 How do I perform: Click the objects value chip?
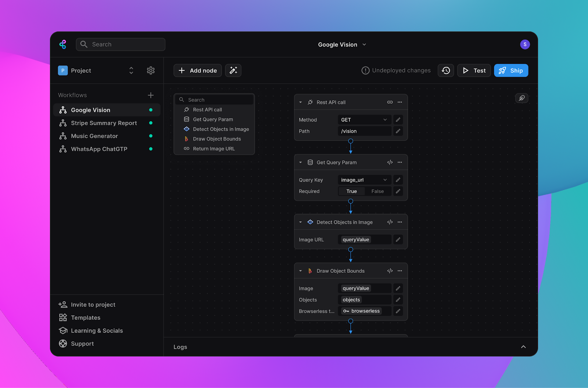click(x=351, y=300)
